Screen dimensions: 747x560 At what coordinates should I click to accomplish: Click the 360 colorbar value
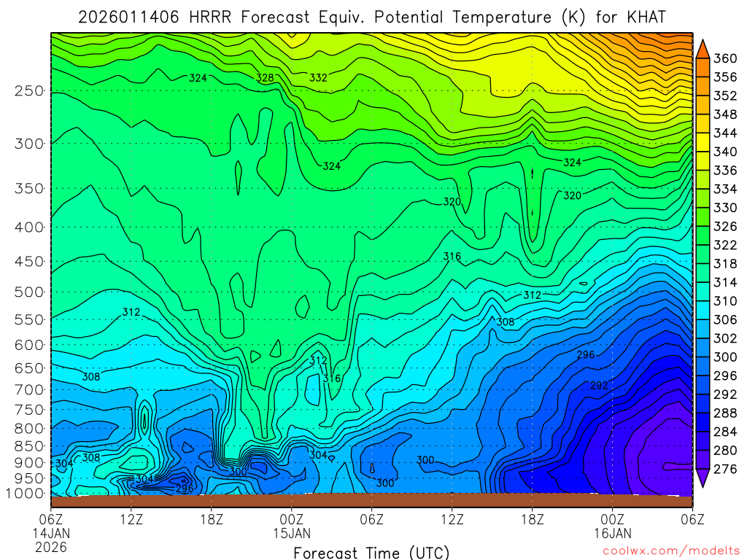[724, 58]
